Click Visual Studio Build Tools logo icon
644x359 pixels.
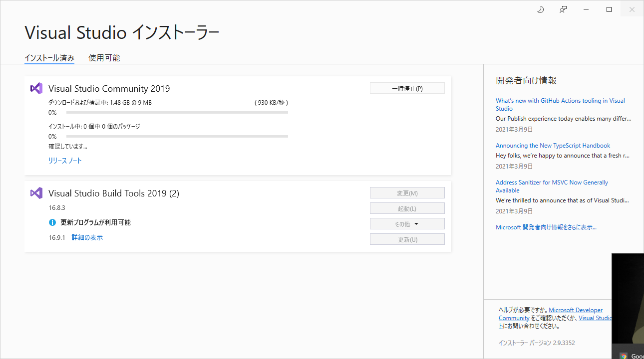pos(36,193)
